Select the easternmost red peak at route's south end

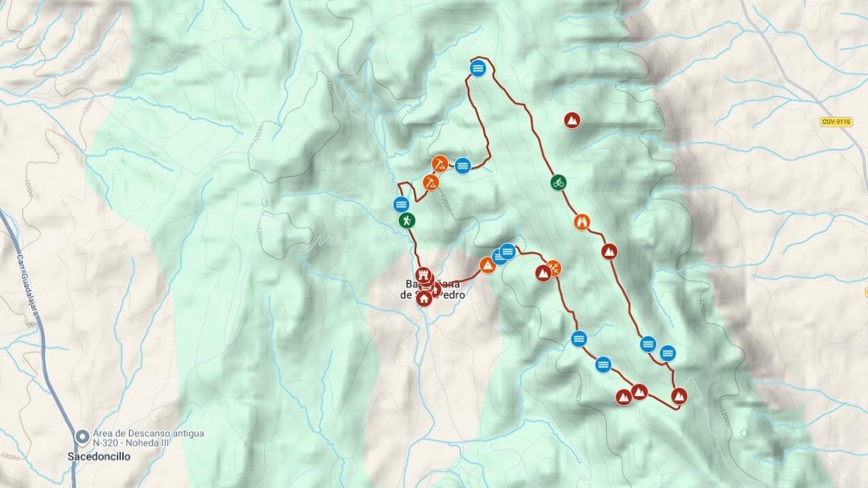coord(679,395)
